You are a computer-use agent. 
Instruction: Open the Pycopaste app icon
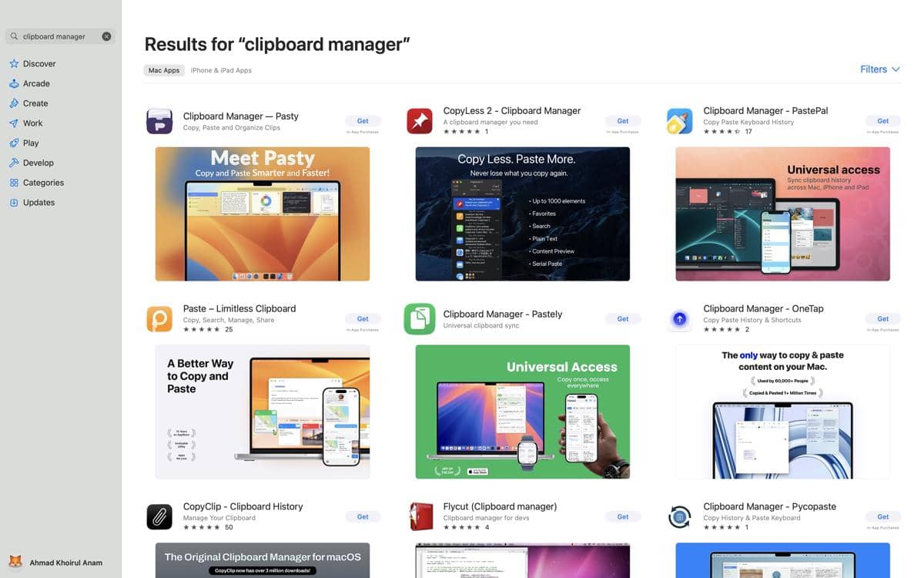click(x=680, y=517)
